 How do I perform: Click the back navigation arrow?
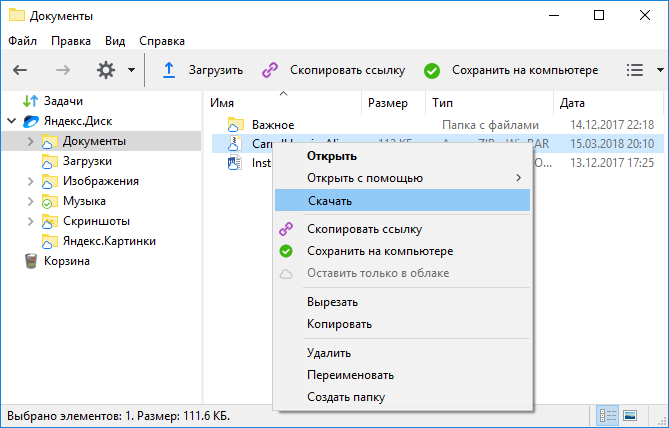pyautogui.click(x=20, y=70)
